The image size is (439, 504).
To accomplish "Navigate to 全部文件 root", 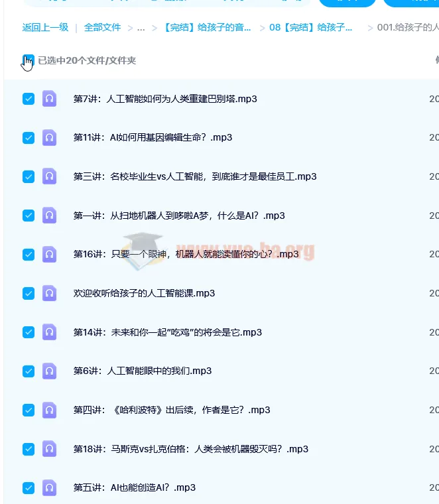I will 102,27.
